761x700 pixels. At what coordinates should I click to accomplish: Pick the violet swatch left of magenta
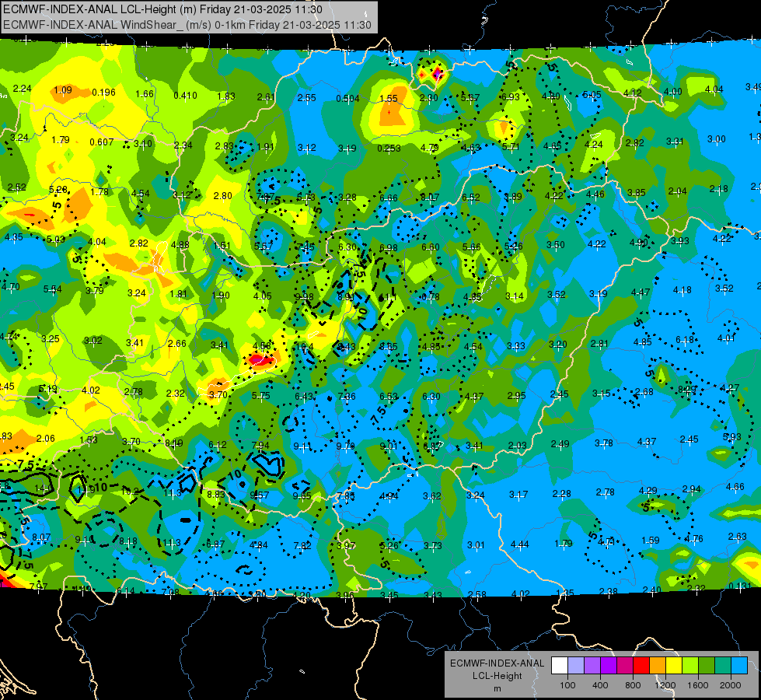(608, 666)
